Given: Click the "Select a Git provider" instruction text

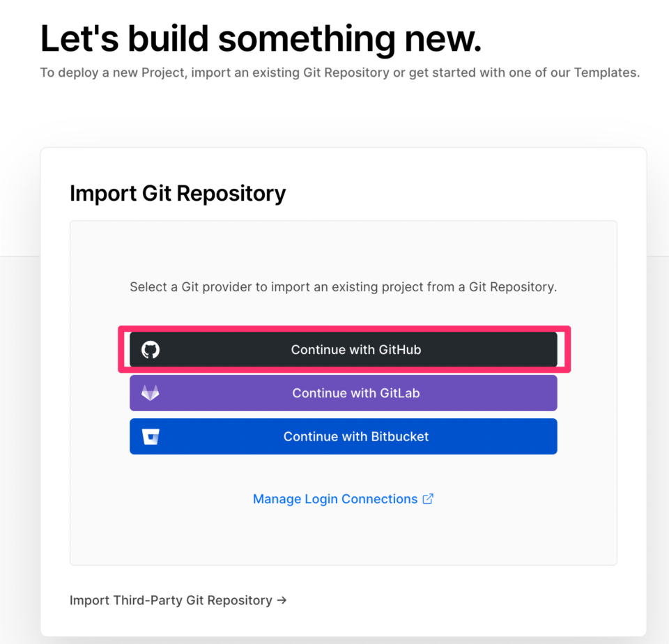Looking at the screenshot, I should [343, 286].
